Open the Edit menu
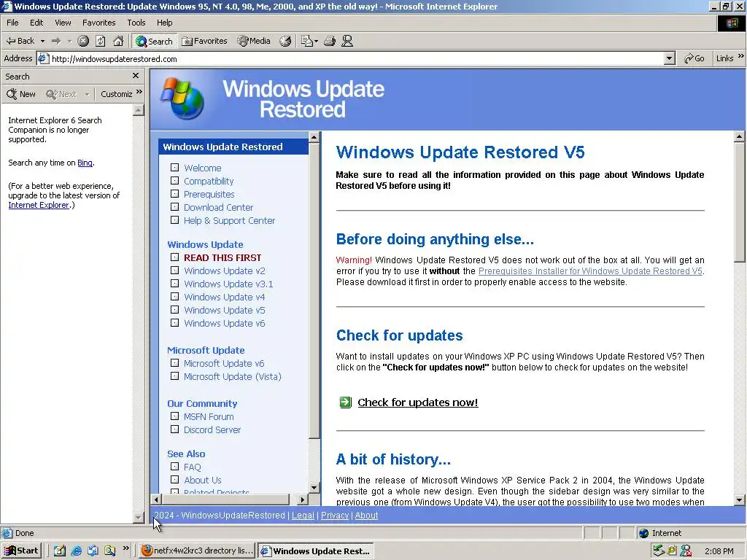 36,23
